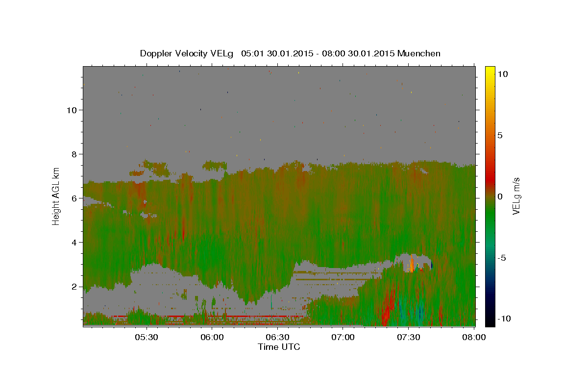Click the colorbar value 0 label

click(x=500, y=196)
